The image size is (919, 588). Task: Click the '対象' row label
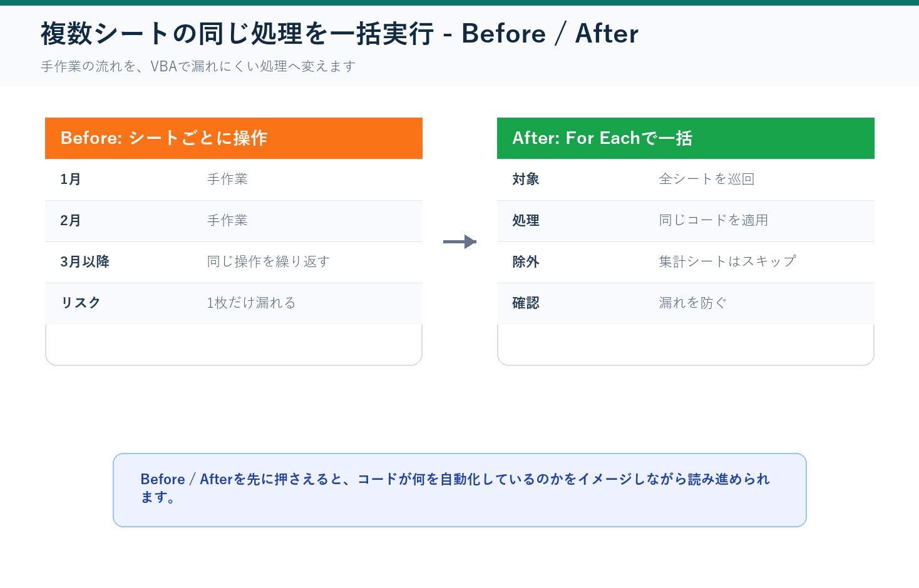point(526,179)
